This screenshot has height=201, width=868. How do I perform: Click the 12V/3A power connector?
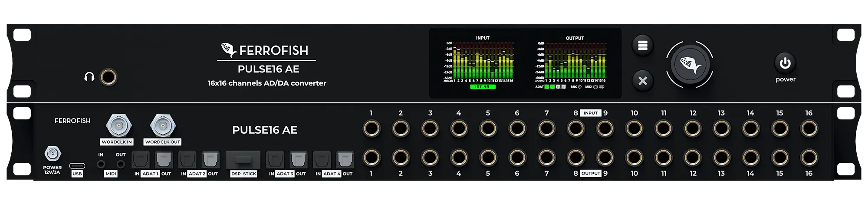pyautogui.click(x=53, y=154)
